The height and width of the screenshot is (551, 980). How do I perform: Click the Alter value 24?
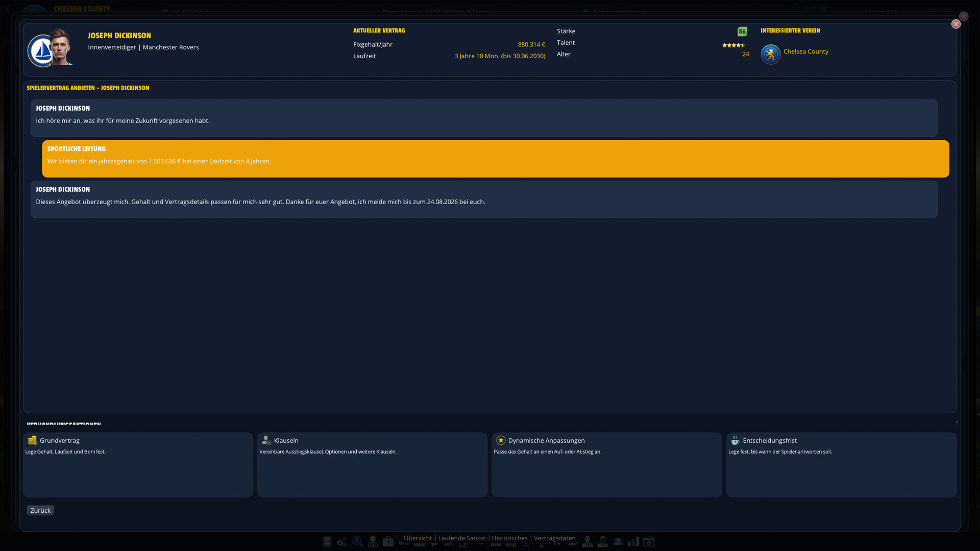(x=745, y=55)
